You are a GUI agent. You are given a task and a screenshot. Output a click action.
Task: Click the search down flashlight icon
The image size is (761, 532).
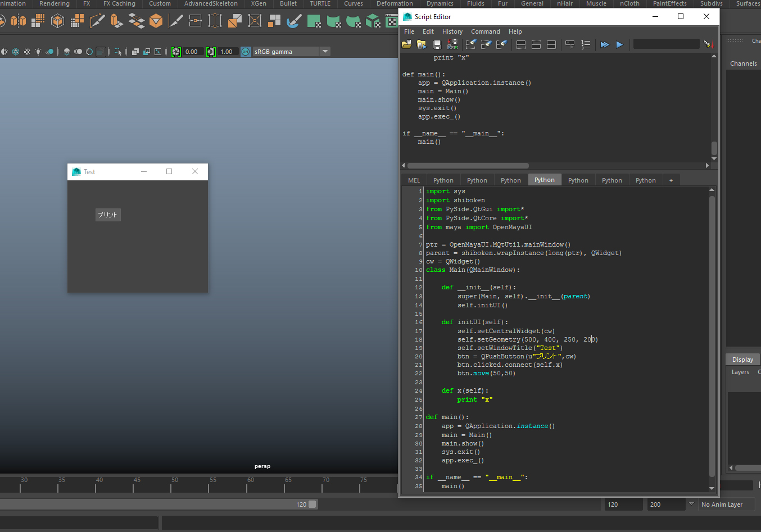(x=708, y=44)
